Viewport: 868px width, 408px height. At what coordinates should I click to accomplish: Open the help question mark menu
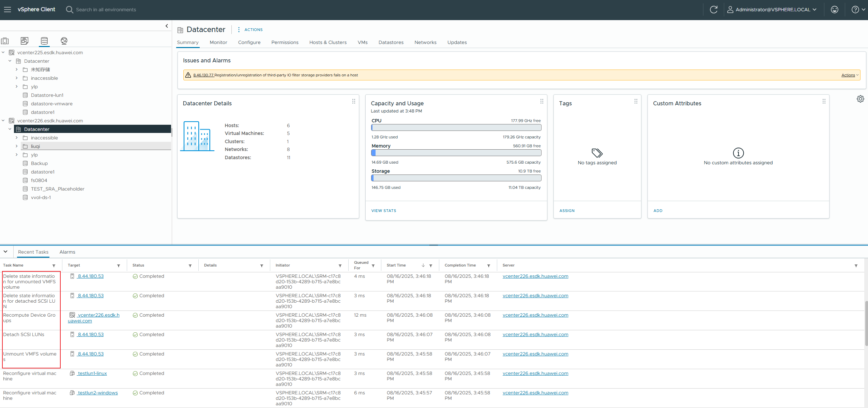pos(858,10)
